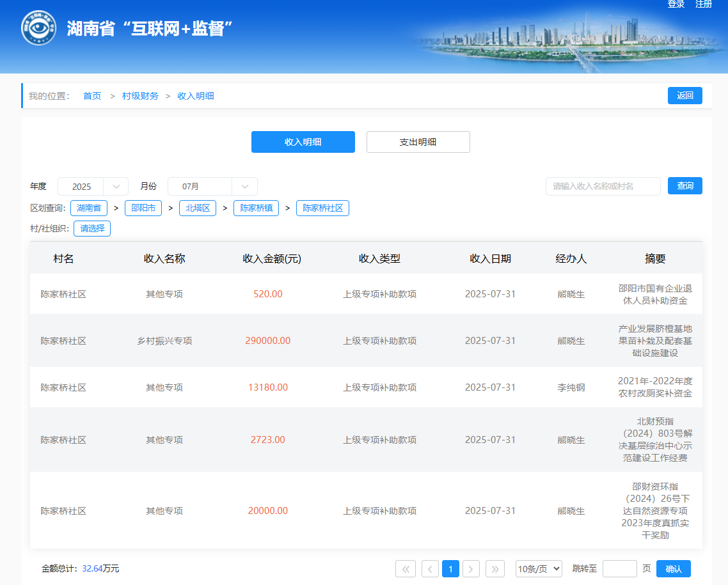Screen dimensions: 728x585
Task: Expand the year 2025 dropdown
Action: point(93,187)
